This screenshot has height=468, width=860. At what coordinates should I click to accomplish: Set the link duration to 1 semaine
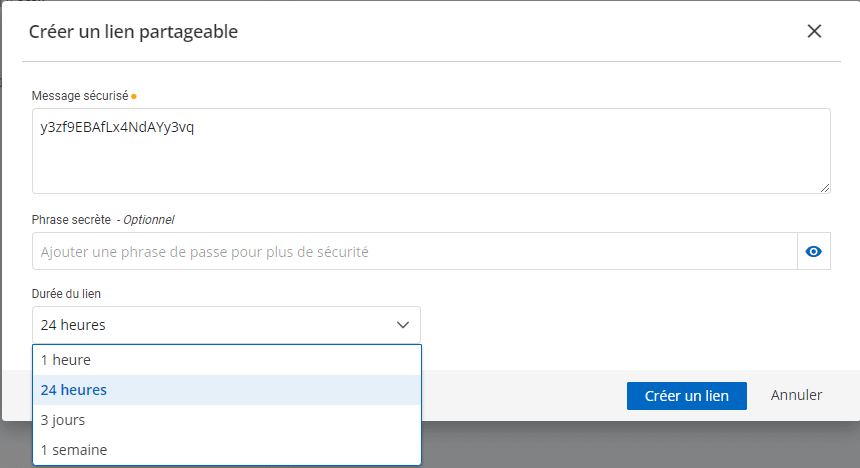click(x=226, y=450)
